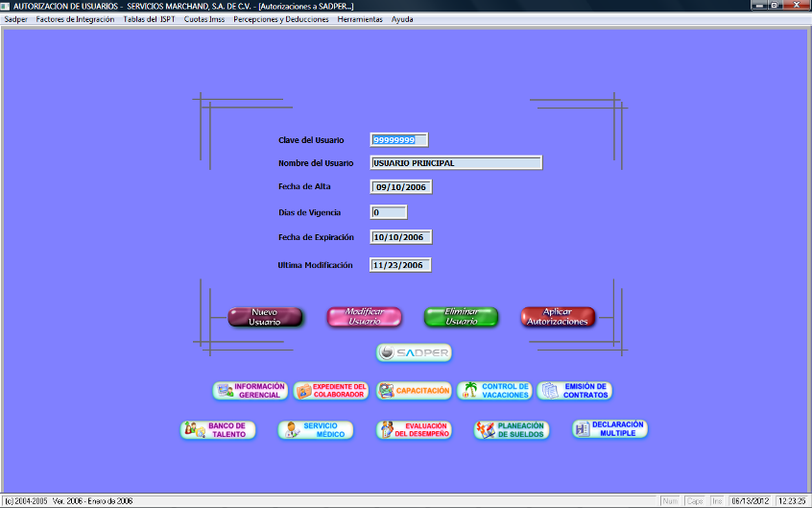The width and height of the screenshot is (812, 508).
Task: Open Control de Vacaciones module
Action: 494,391
